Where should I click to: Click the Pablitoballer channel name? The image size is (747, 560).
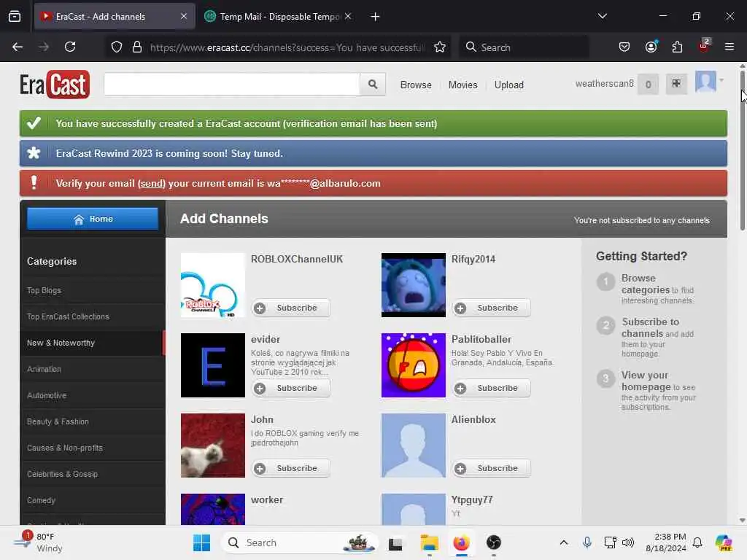coord(481,339)
